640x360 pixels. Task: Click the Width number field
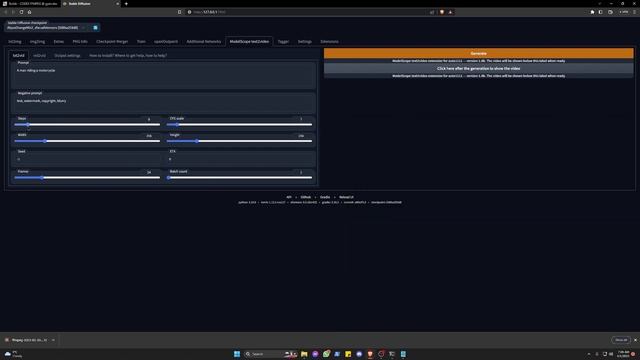[x=150, y=136]
